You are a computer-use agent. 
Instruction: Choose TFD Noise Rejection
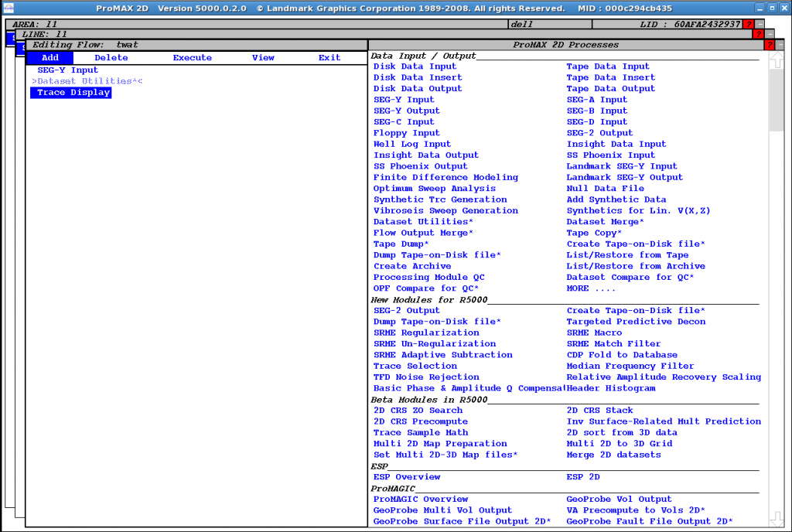[x=426, y=377]
